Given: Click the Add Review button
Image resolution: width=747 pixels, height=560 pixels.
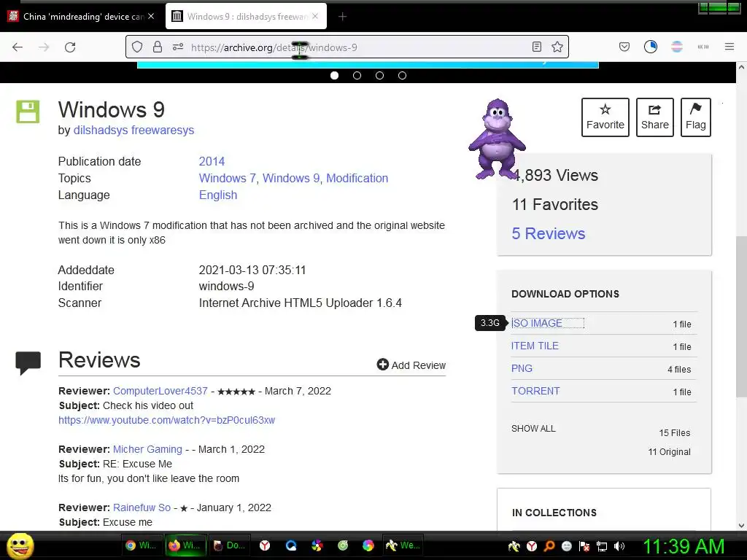Looking at the screenshot, I should click(411, 365).
